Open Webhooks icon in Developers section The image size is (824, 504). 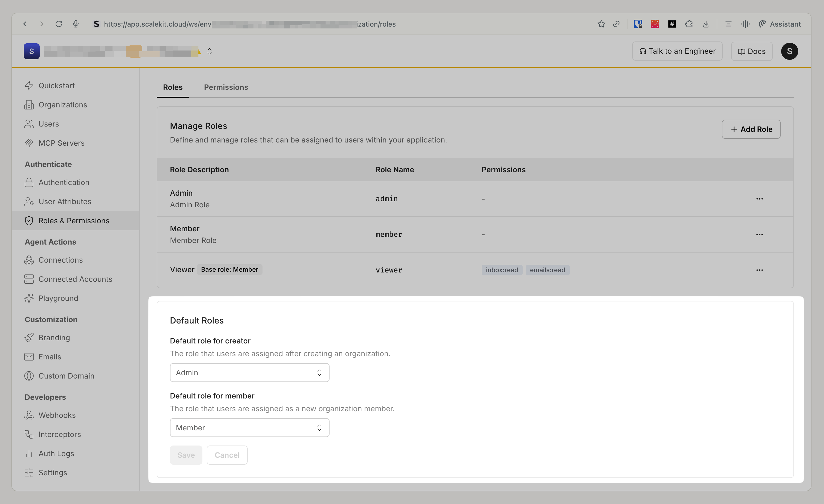pos(29,415)
